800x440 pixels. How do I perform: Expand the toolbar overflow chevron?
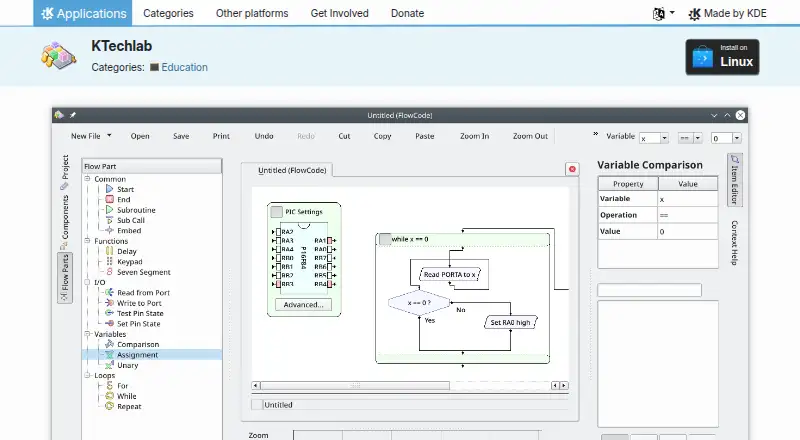tap(595, 134)
